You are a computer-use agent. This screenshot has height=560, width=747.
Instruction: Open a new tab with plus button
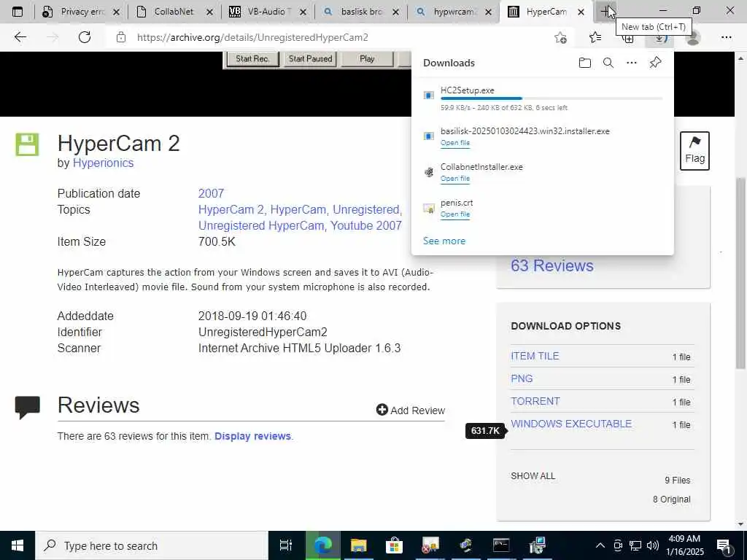[606, 12]
